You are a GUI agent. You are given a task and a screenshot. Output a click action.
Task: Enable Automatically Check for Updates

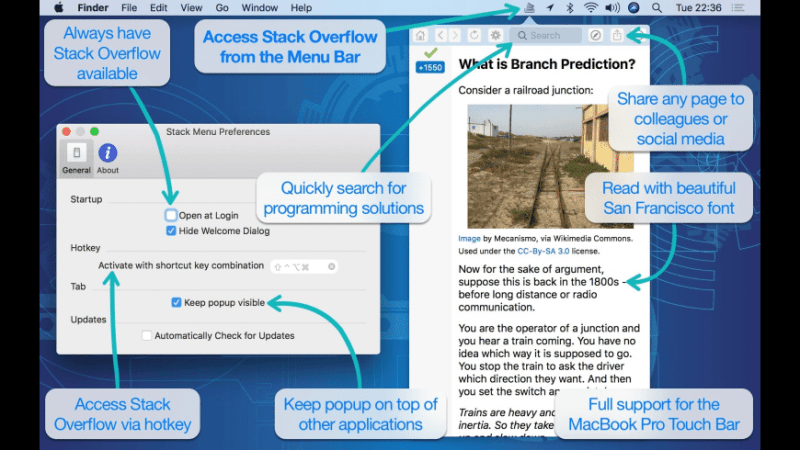[x=147, y=335]
